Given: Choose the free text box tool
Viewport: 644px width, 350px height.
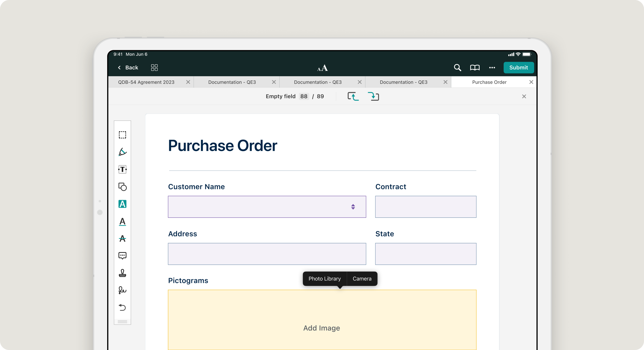Looking at the screenshot, I should tap(122, 169).
